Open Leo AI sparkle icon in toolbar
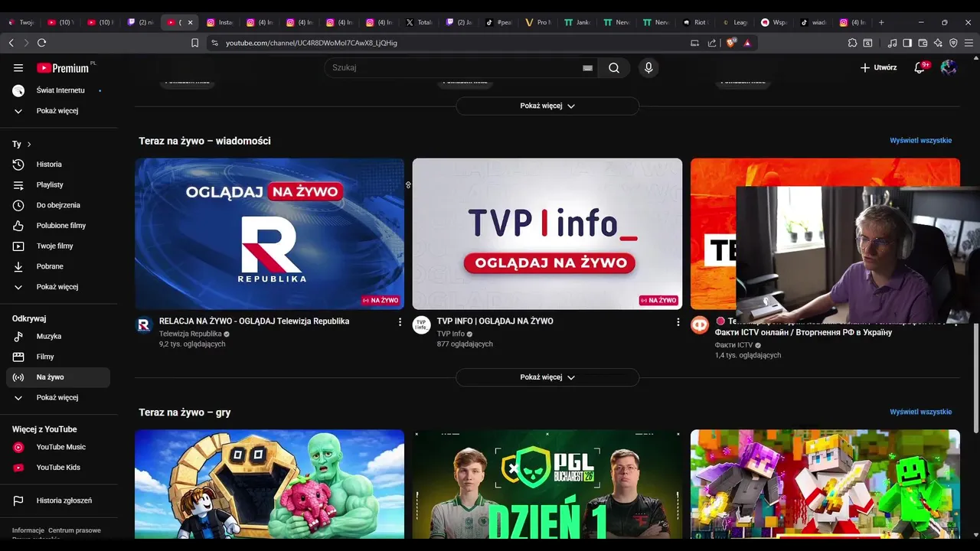 tap(938, 43)
